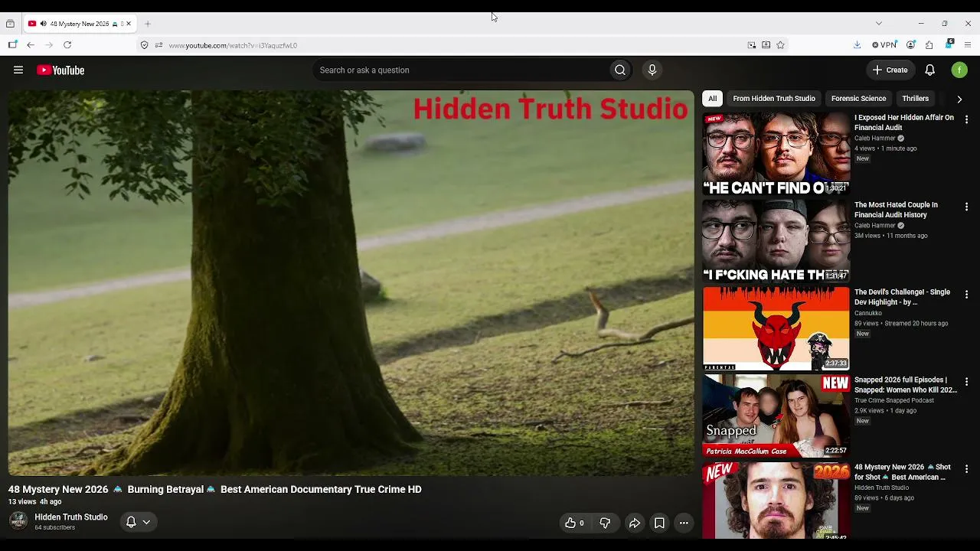Open browser extensions puzzle icon
Screen dimensions: 980x551
(x=929, y=45)
